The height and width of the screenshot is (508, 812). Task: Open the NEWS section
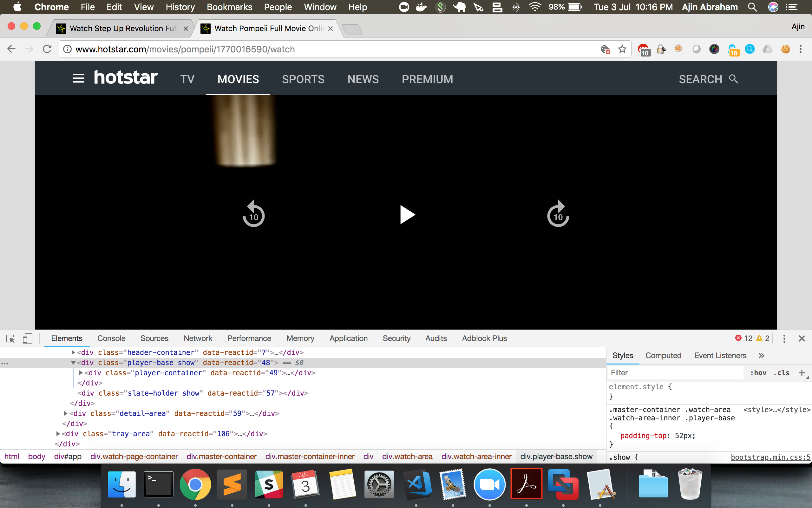pos(363,79)
